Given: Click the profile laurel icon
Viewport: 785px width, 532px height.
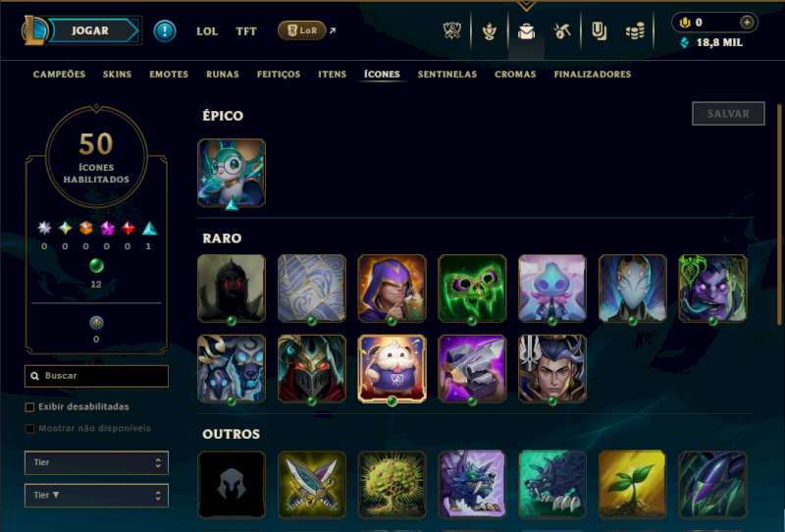Looking at the screenshot, I should pyautogui.click(x=489, y=31).
